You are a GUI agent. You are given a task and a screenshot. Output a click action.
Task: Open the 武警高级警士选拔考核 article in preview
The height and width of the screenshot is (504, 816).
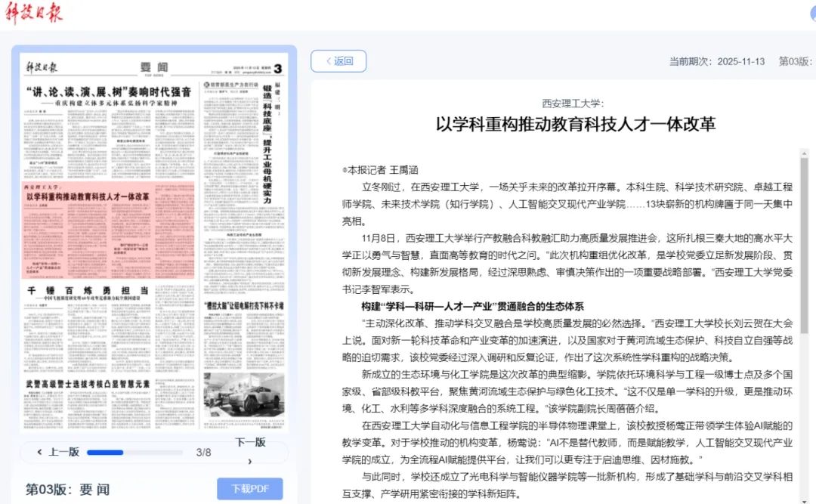tap(88, 384)
